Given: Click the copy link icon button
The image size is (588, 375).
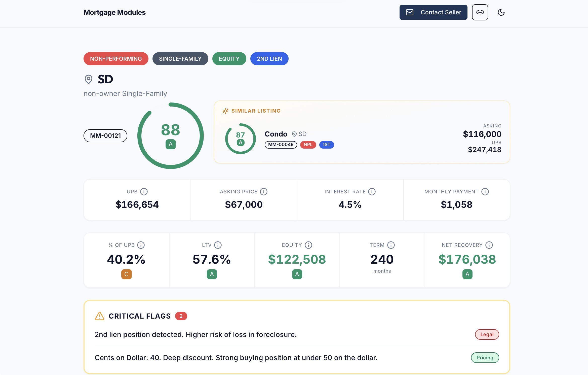Looking at the screenshot, I should [x=480, y=12].
